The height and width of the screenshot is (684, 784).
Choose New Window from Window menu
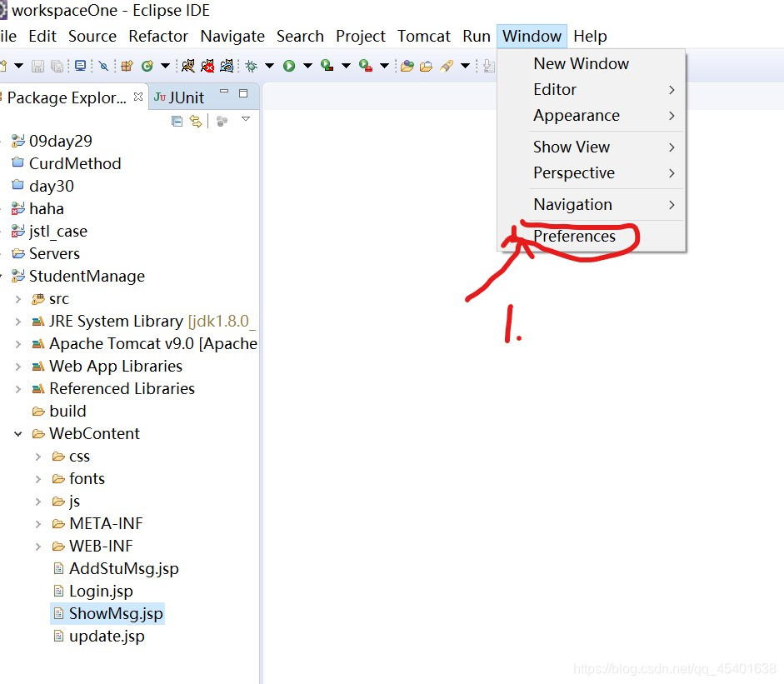[x=592, y=63]
